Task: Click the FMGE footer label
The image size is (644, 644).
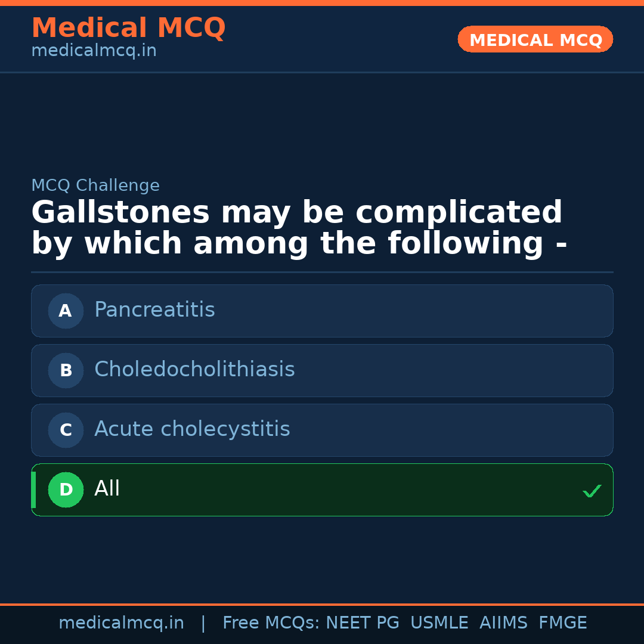Action: 562,623
